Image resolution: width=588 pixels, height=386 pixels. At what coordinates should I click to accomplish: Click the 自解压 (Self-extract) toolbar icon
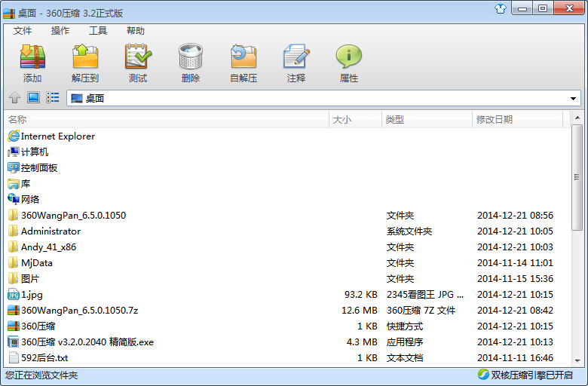pos(243,57)
